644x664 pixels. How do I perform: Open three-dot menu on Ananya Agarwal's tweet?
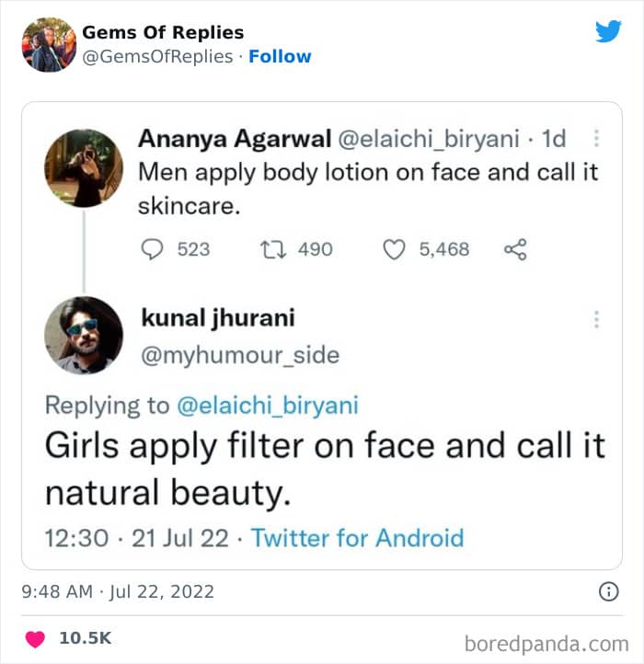coord(596,139)
